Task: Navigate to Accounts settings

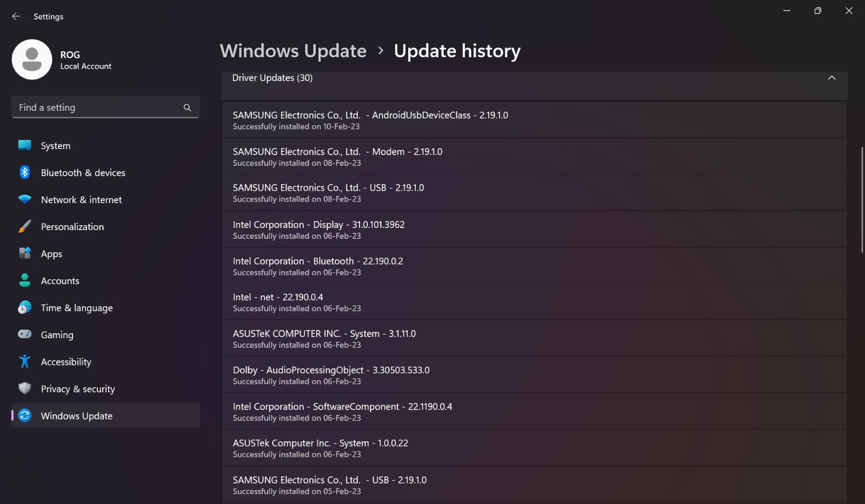Action: [x=105, y=280]
